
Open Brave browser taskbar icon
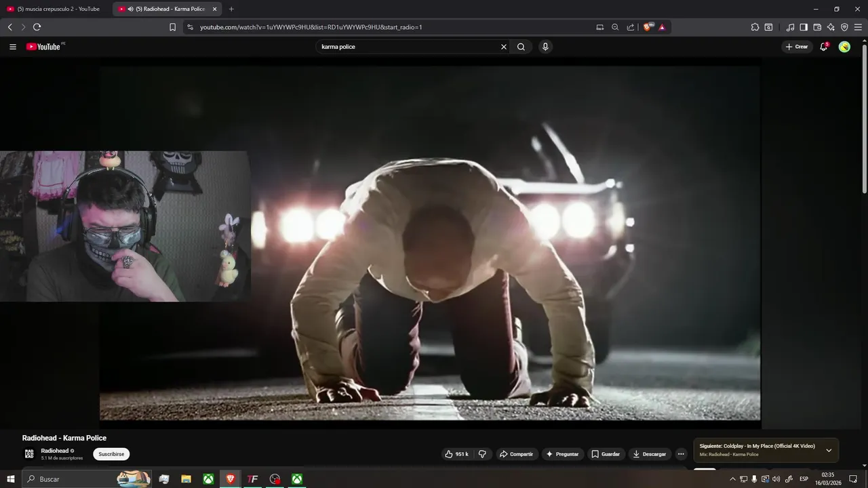pyautogui.click(x=231, y=479)
